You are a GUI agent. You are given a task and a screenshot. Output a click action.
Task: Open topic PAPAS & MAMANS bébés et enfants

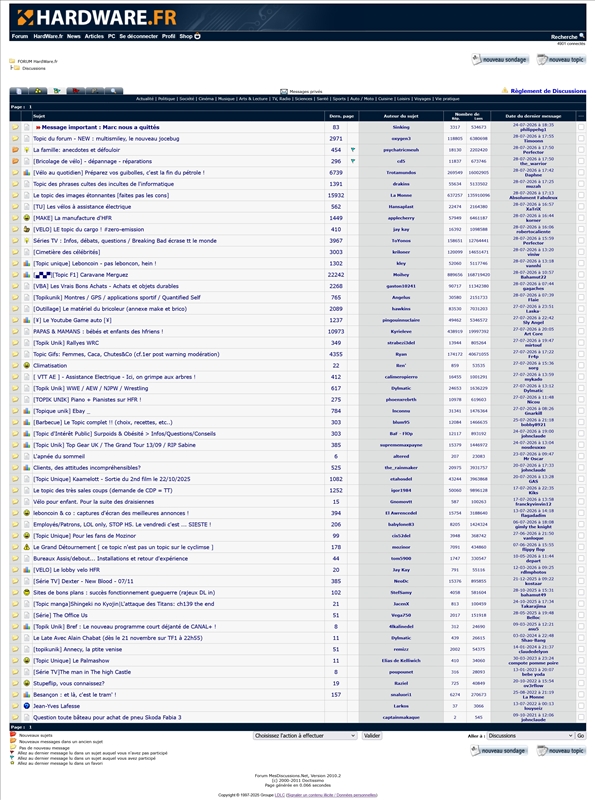(98, 332)
